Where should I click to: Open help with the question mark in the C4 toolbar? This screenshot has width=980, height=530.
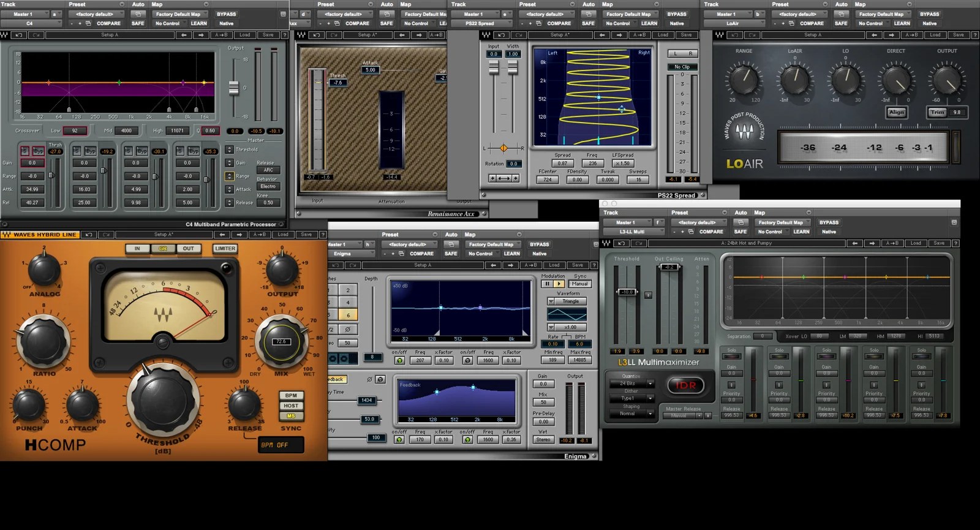click(x=285, y=35)
